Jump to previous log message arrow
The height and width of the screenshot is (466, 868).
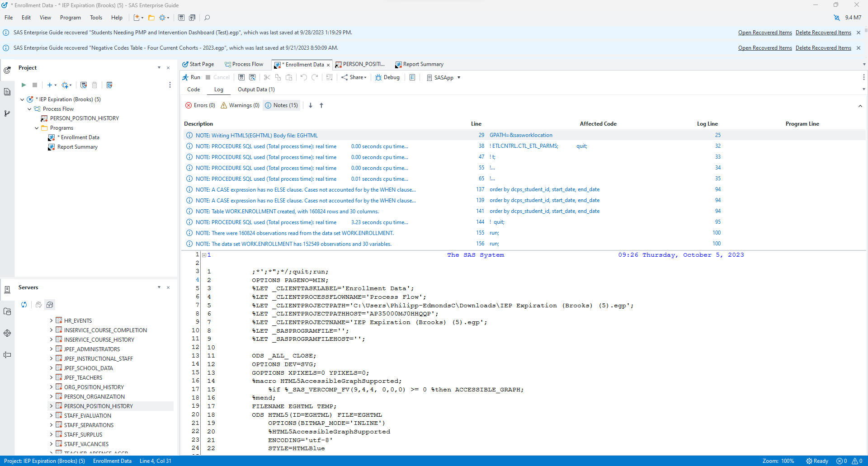[321, 105]
